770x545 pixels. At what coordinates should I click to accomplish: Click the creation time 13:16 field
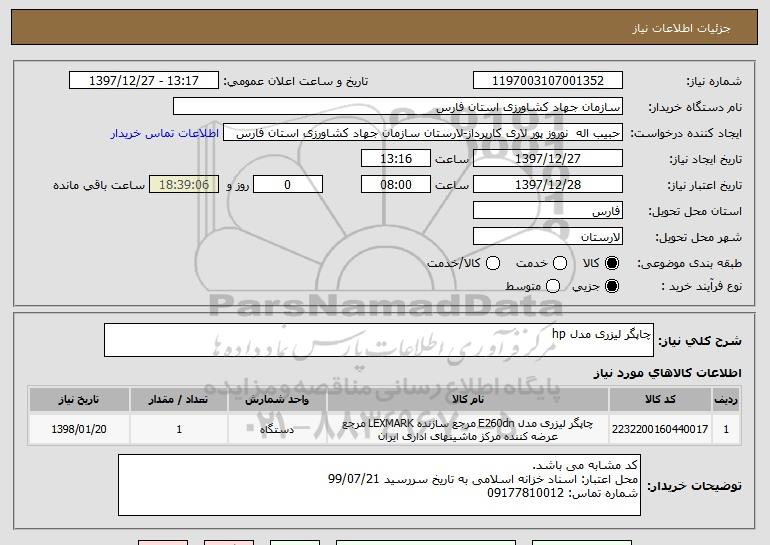396,159
